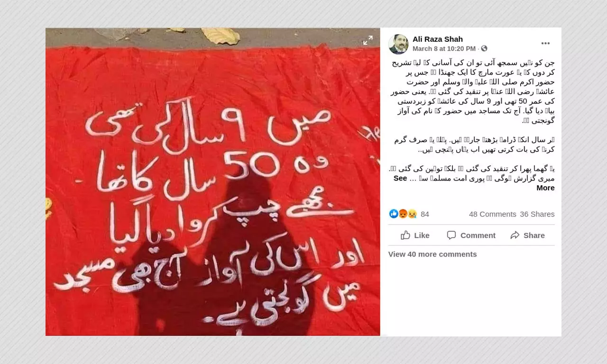Screen dimensions: 607x364
Task: Open the red banner photo
Action: tap(212, 182)
